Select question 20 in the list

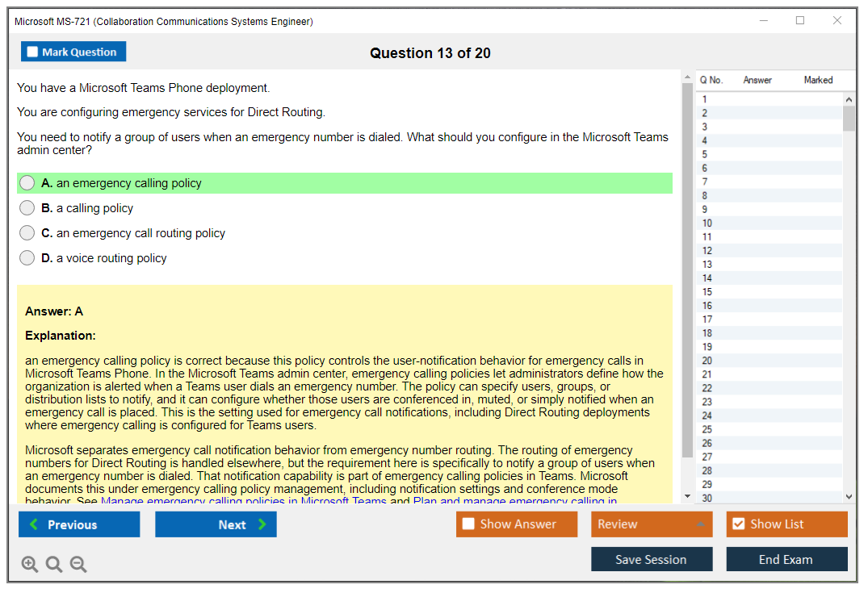coord(769,361)
